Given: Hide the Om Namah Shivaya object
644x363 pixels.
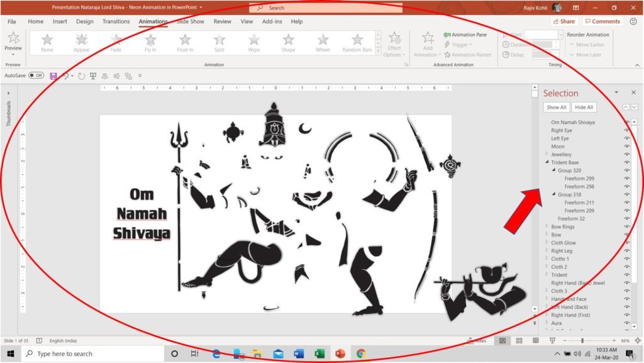Looking at the screenshot, I should click(x=627, y=123).
